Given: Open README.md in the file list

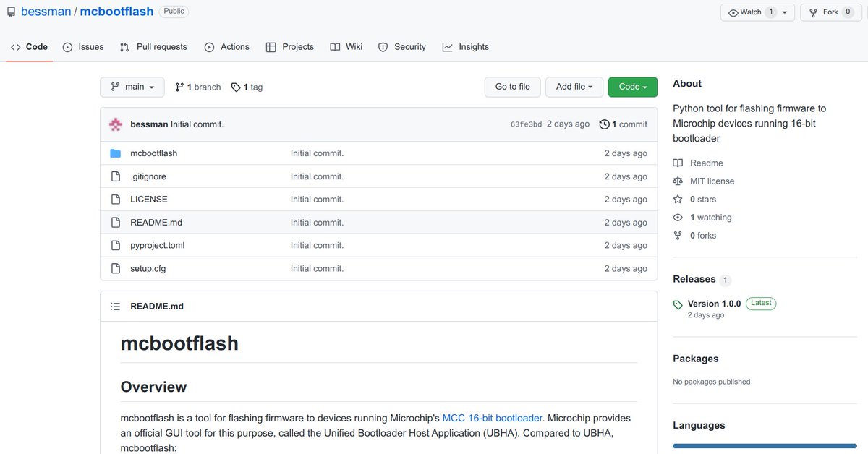Looking at the screenshot, I should coord(156,223).
